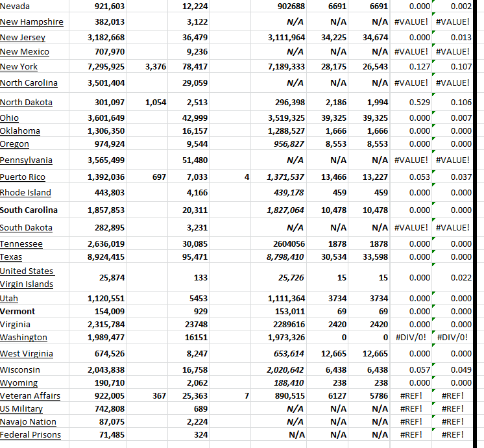Select cell with value 33,598
The width and height of the screenshot is (484, 448).
pos(369,256)
